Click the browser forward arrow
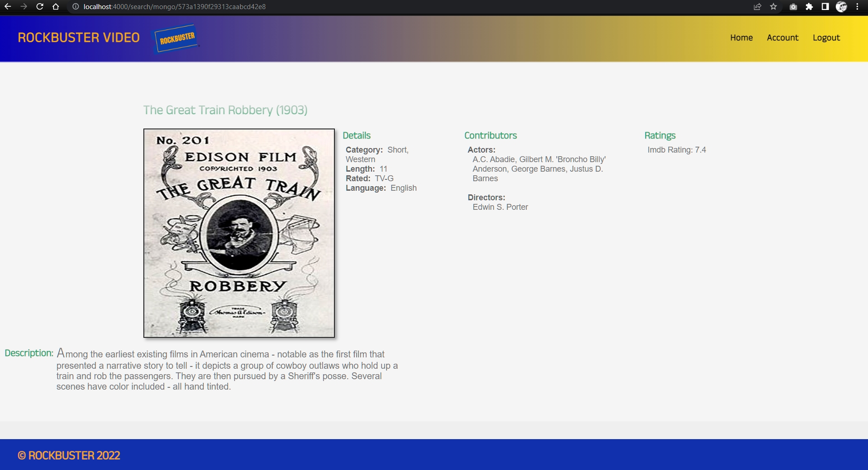This screenshot has width=868, height=470. (24, 6)
